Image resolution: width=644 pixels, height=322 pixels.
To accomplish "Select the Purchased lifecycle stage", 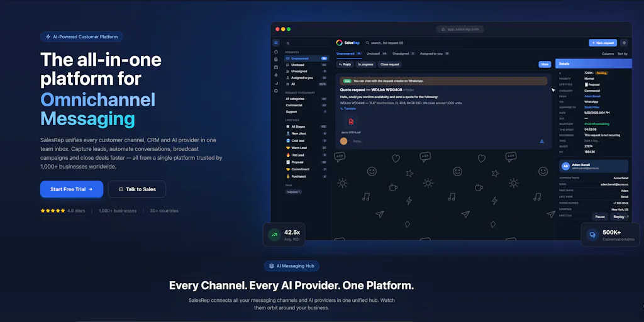I will tap(306, 177).
